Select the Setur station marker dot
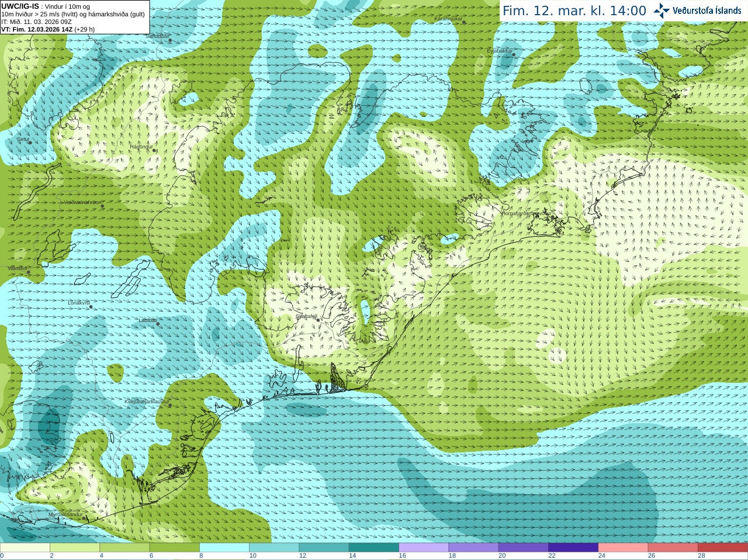748x560 pixels. [x=30, y=143]
